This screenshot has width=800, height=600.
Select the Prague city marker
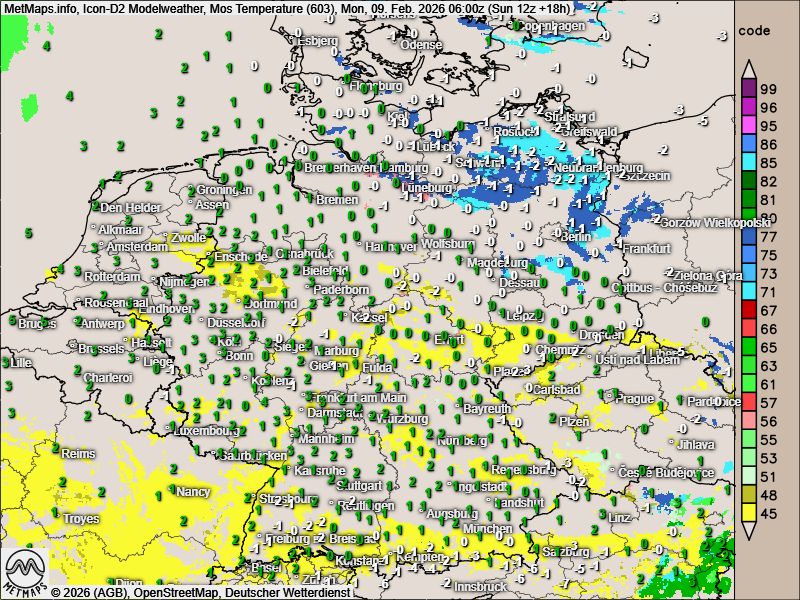point(611,398)
